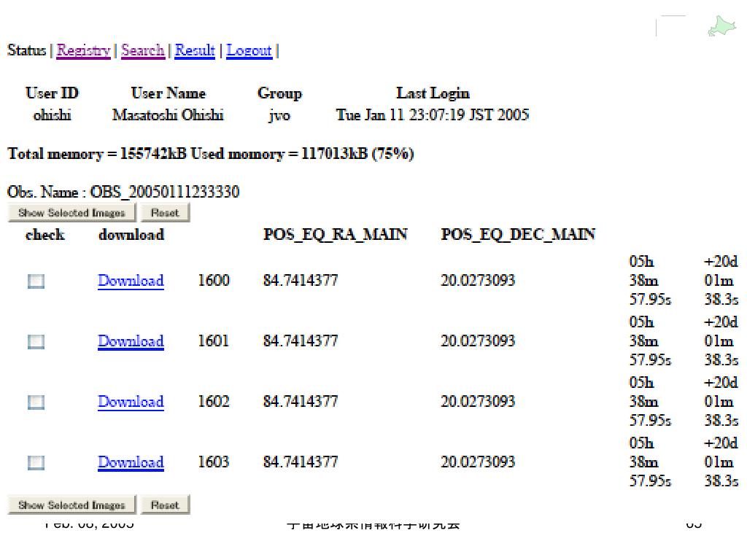Download the image for row 1601

click(x=131, y=341)
